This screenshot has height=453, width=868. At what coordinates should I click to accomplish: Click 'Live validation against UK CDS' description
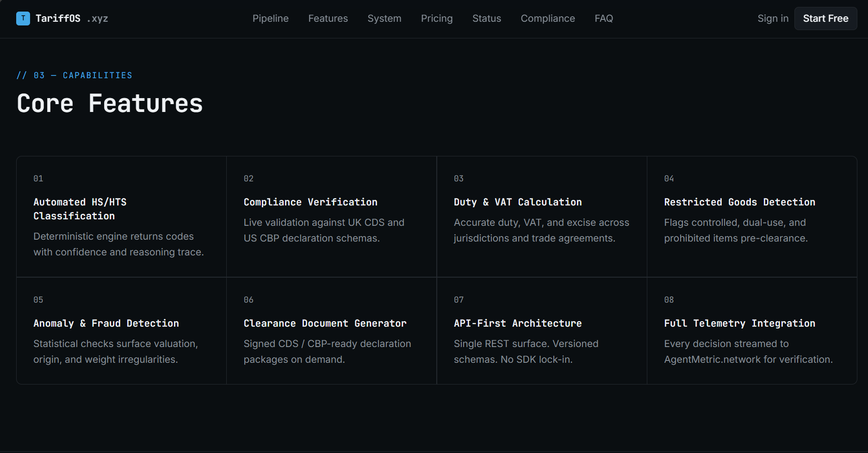coord(324,230)
